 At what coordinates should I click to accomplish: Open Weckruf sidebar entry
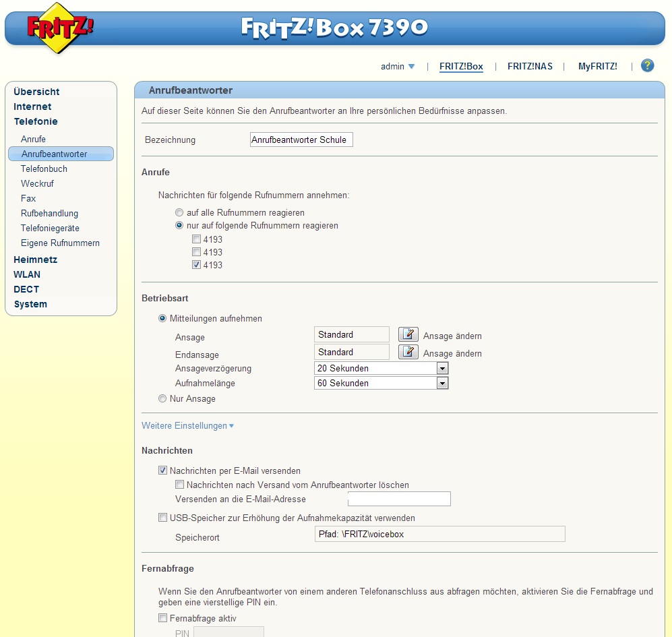37,183
